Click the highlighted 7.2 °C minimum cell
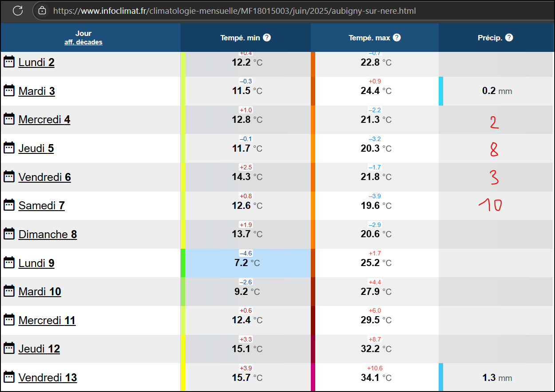Viewport: 555px width, 392px height. pyautogui.click(x=248, y=263)
